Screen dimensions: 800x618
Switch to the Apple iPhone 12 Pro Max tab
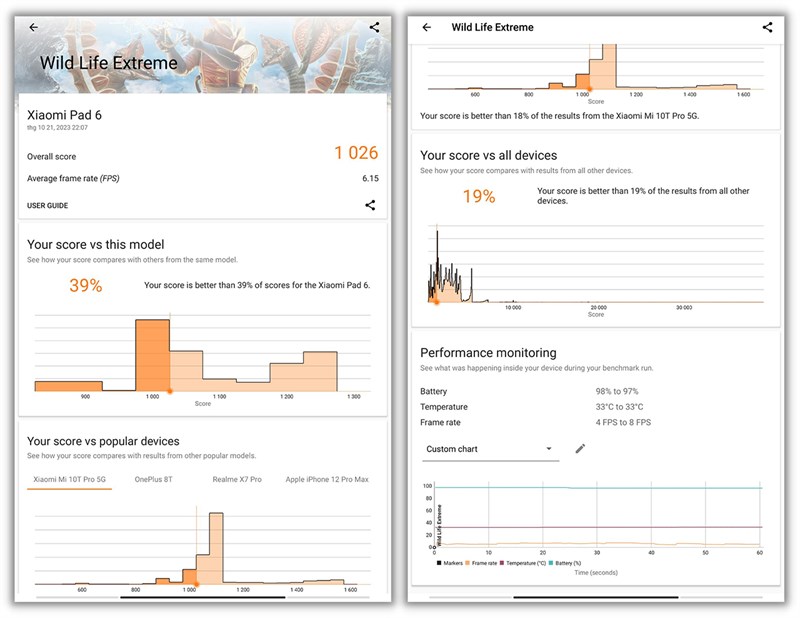[327, 479]
